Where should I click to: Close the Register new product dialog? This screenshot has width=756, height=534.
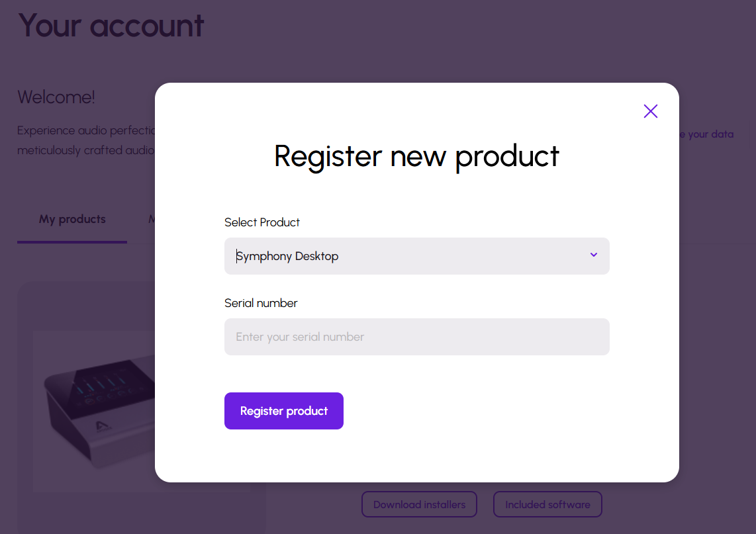(x=650, y=111)
